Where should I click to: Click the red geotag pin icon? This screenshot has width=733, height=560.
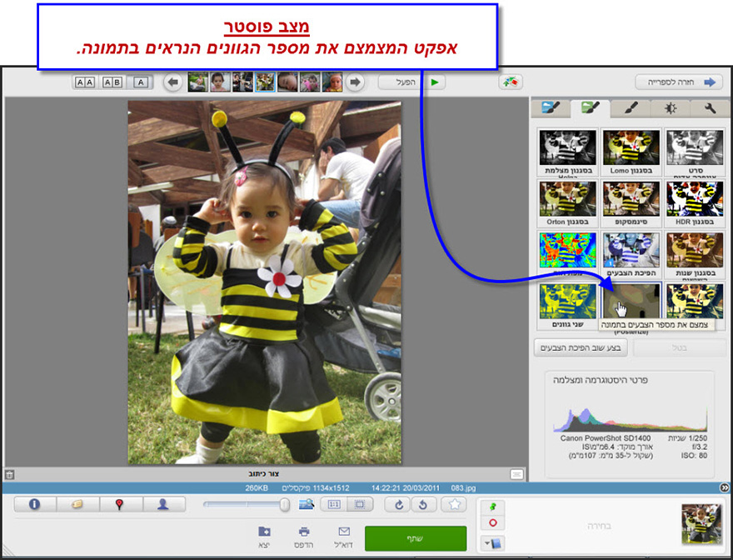coord(119,502)
